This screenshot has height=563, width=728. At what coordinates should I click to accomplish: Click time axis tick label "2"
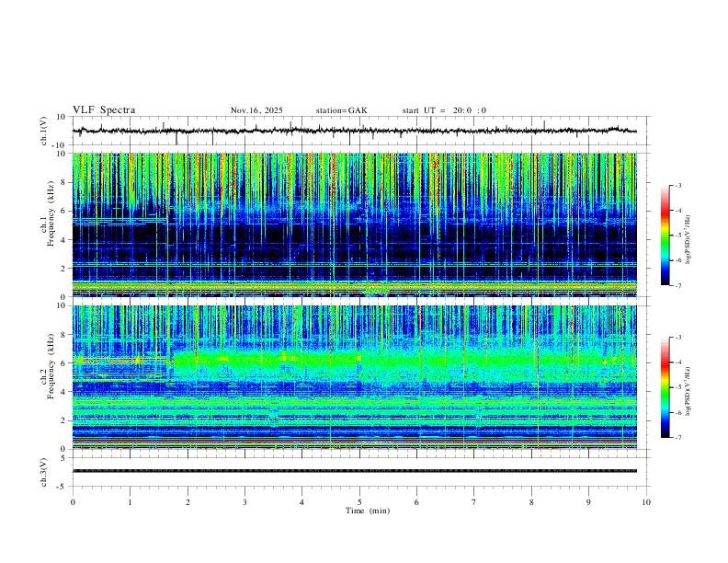click(x=188, y=502)
